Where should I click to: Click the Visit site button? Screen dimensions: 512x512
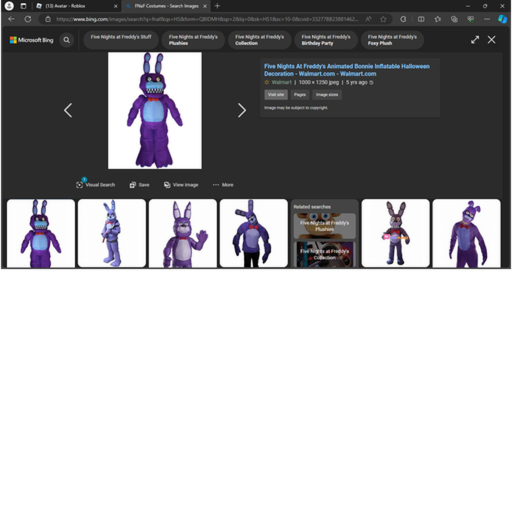click(276, 95)
